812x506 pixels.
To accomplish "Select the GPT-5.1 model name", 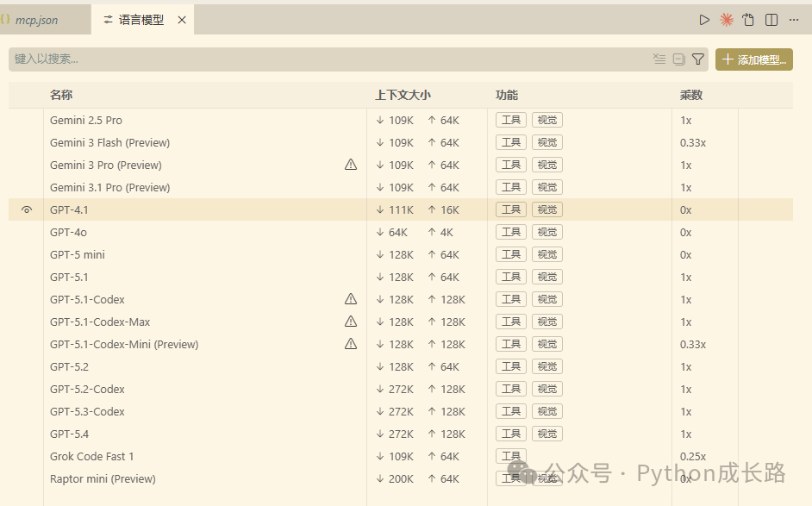I will pos(69,277).
